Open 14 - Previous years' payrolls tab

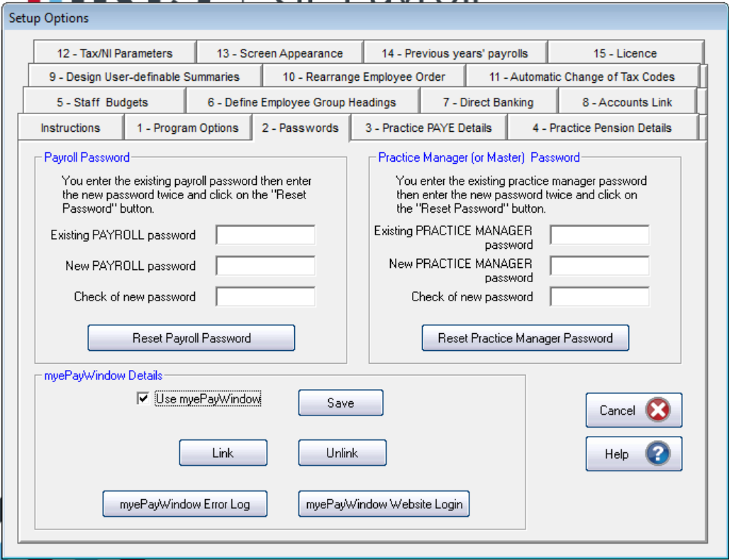pos(455,53)
